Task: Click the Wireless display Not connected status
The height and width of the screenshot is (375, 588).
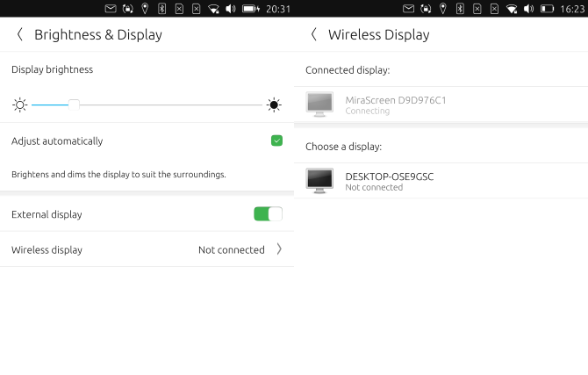Action: [232, 249]
